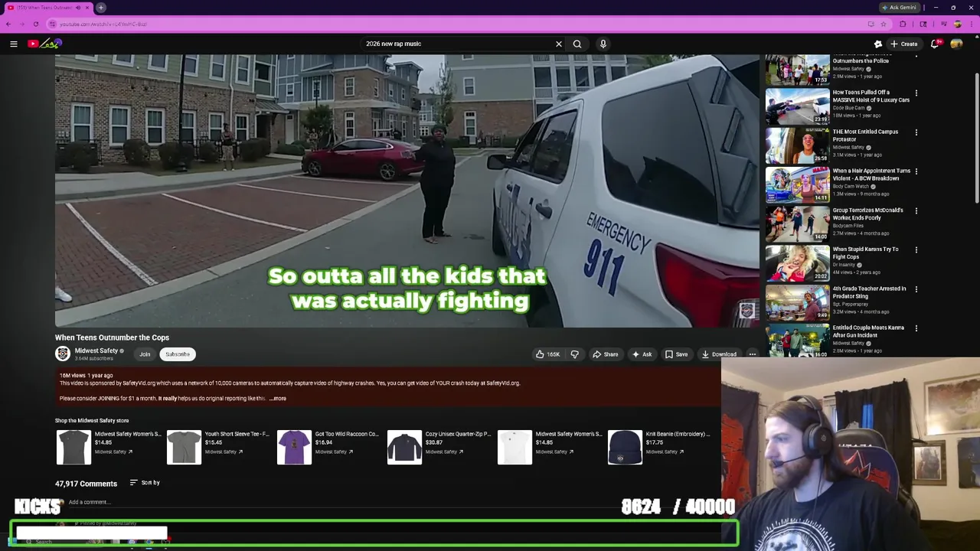Go to YouTube home via logo

pyautogui.click(x=44, y=44)
